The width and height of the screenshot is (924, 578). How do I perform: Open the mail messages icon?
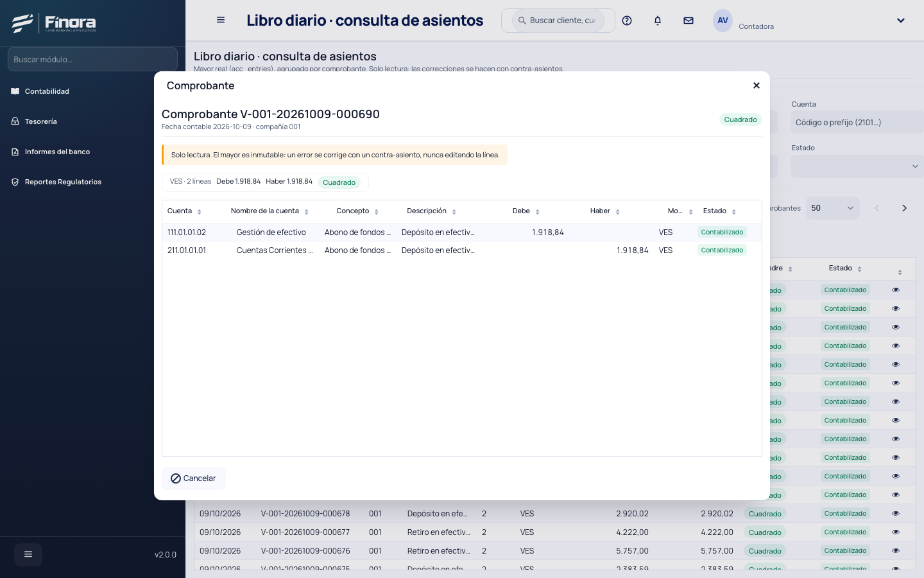[689, 21]
